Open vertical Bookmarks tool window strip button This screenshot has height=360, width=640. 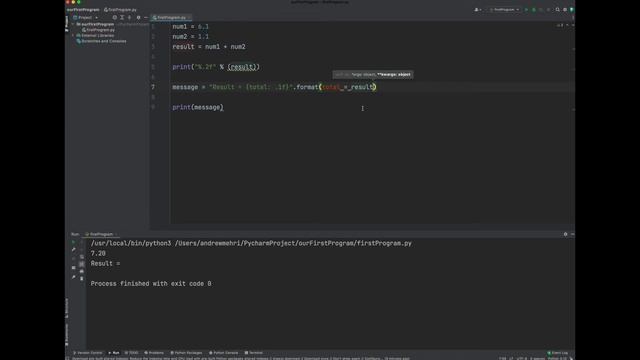67,334
